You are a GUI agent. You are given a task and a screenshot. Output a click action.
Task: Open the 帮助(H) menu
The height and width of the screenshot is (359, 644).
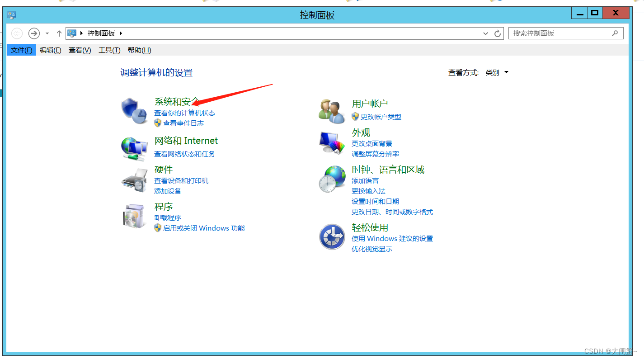(140, 50)
